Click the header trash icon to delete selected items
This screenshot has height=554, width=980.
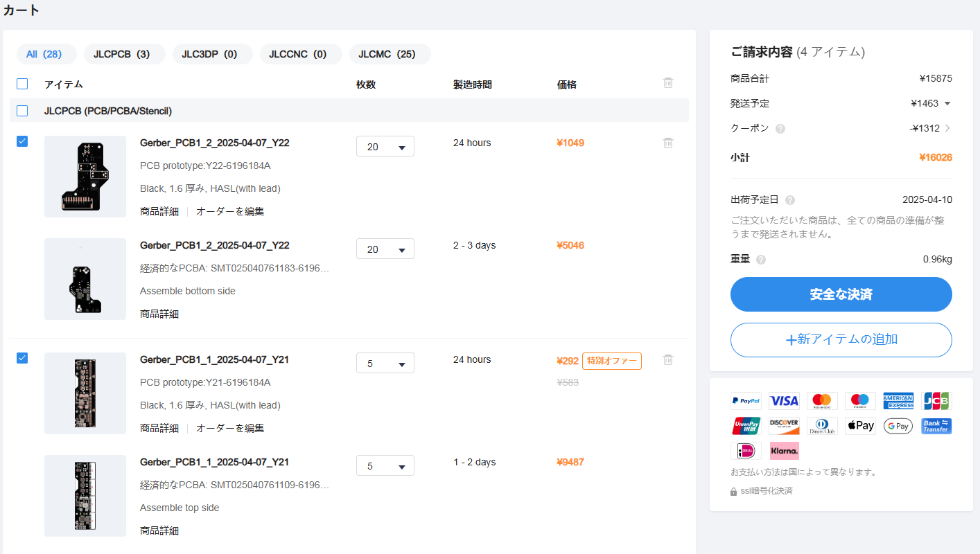tap(668, 83)
